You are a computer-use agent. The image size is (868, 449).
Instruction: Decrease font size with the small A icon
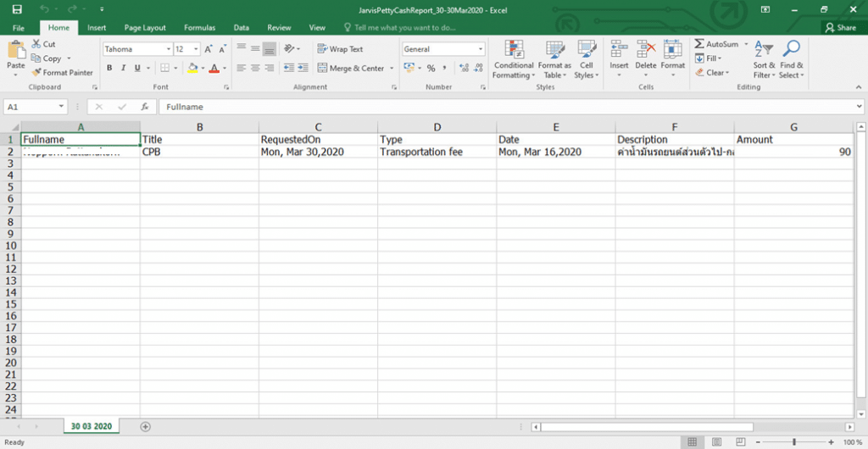coord(222,49)
